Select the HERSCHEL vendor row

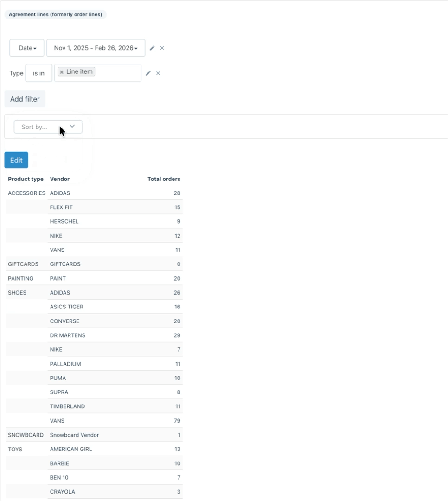(115, 221)
